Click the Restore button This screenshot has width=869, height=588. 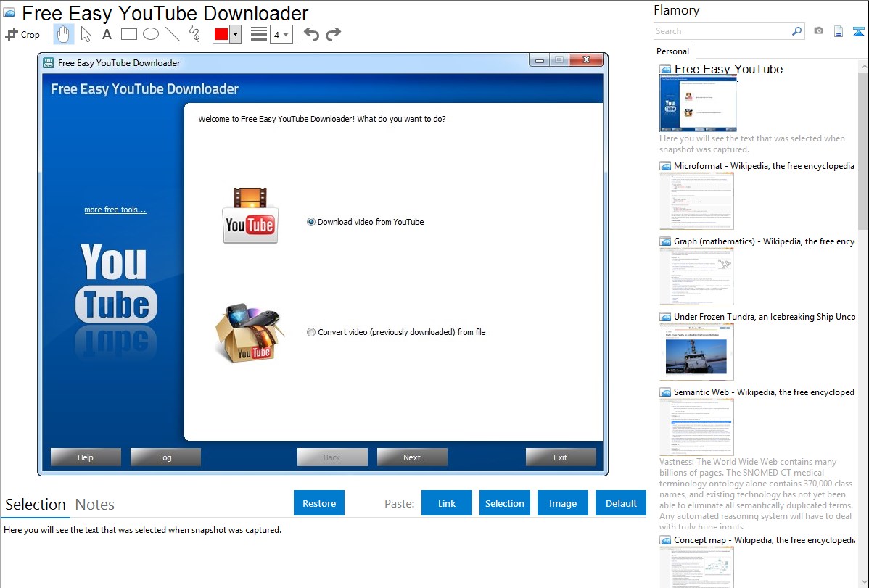click(319, 503)
